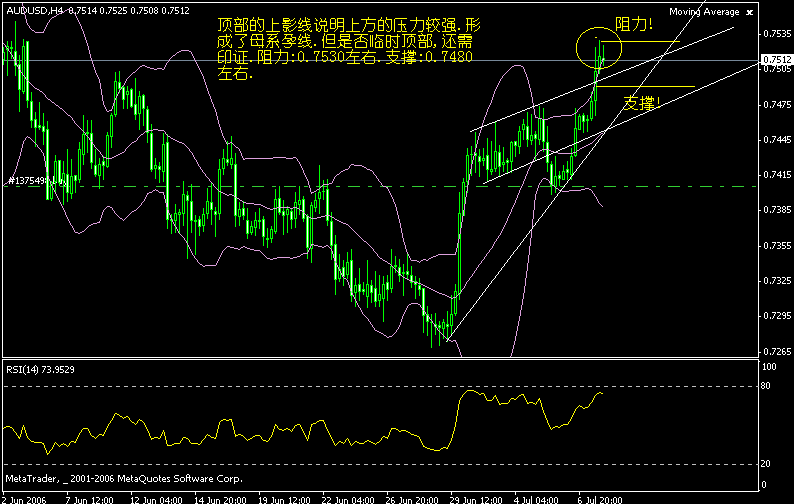Click the 29 Jun 12:00 time label

[x=477, y=500]
